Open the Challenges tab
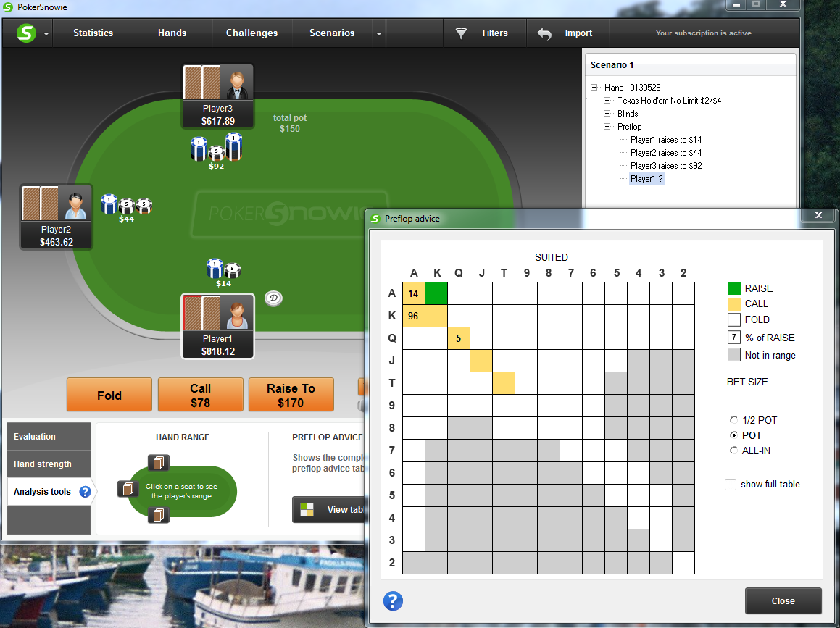The image size is (840, 628). pyautogui.click(x=251, y=33)
